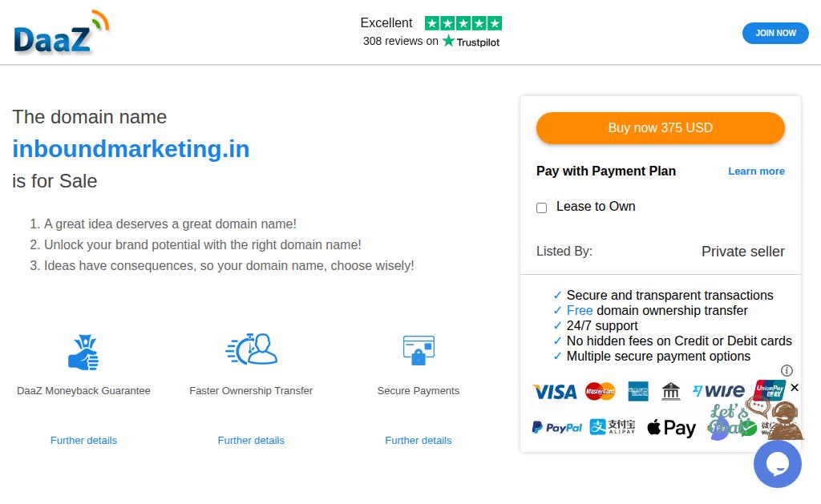This screenshot has height=504, width=821.
Task: Click the inboundmarketing.in domain title
Action: pyautogui.click(x=131, y=149)
